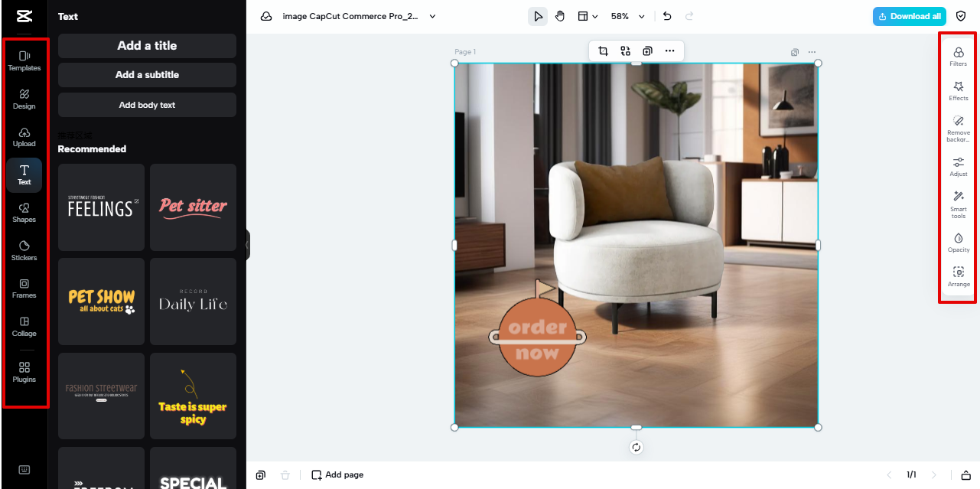The width and height of the screenshot is (980, 489).
Task: Open the layout view dropdown
Action: click(588, 16)
